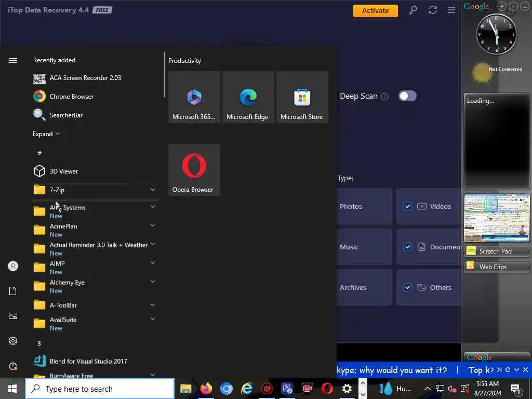Toggle the Deep Scan switch
532x399 pixels.
[407, 96]
